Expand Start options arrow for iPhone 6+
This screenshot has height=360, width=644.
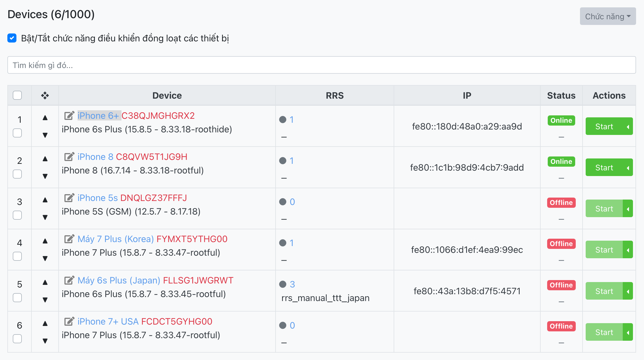tap(628, 126)
